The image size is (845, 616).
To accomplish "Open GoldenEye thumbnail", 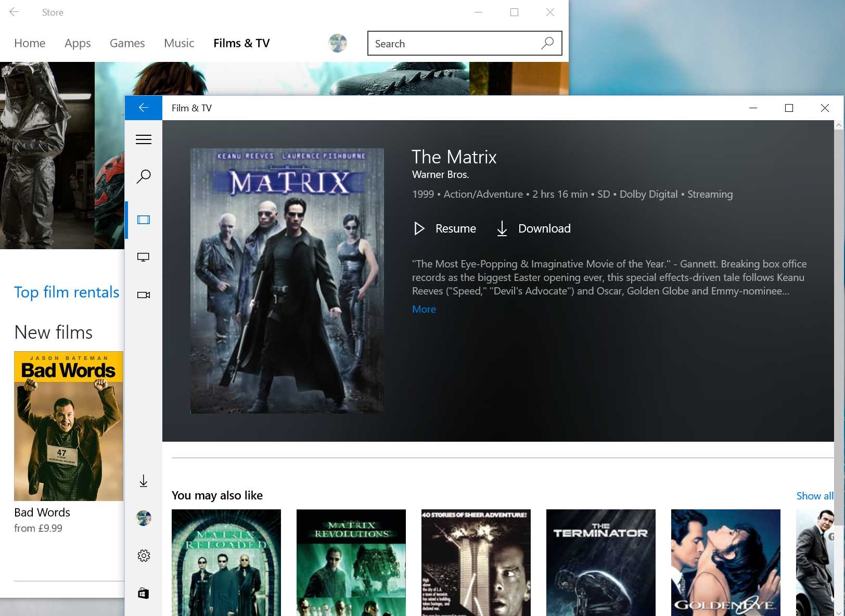I will click(726, 562).
